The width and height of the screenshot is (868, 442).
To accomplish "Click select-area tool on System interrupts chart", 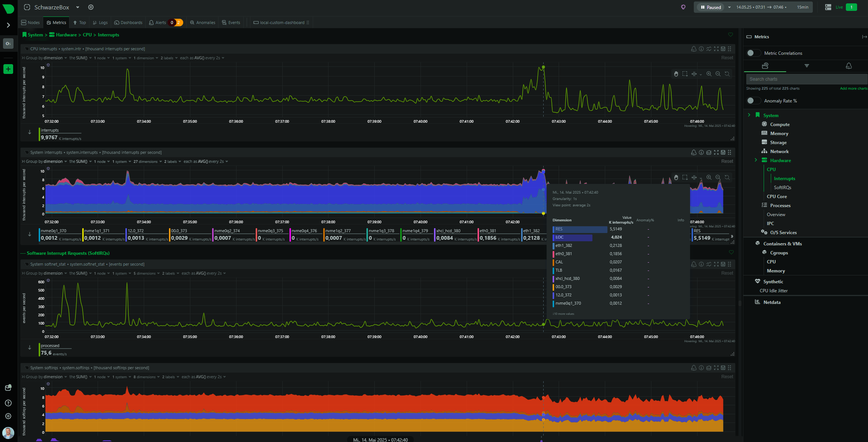I will (x=685, y=177).
